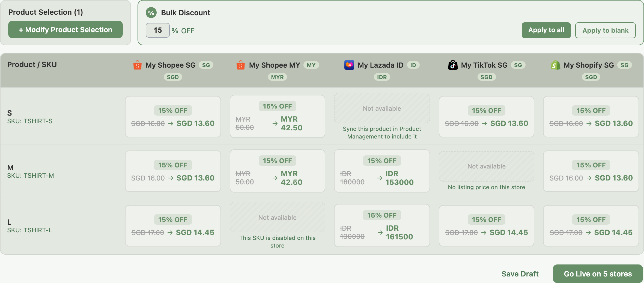
Task: Click SGD currency badge under My TikTok SG
Action: pos(487,77)
